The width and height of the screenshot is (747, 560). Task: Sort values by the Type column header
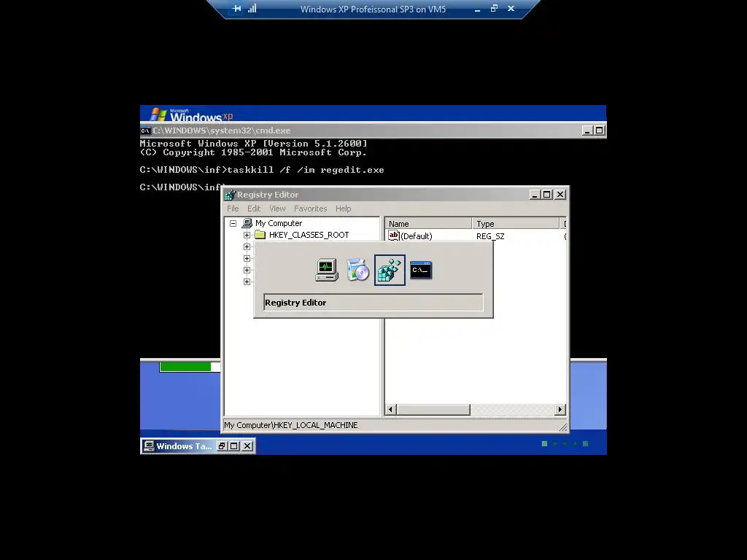[x=516, y=224]
